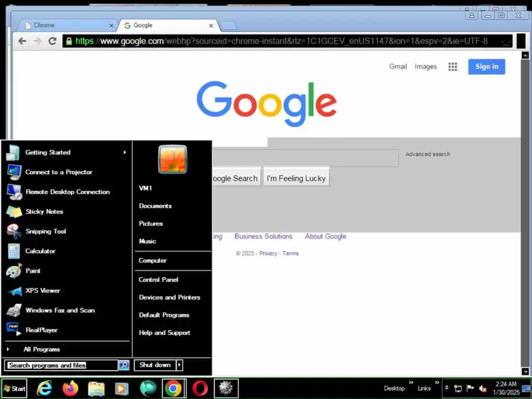
Task: Open the gear application on taskbar
Action: [x=226, y=389]
